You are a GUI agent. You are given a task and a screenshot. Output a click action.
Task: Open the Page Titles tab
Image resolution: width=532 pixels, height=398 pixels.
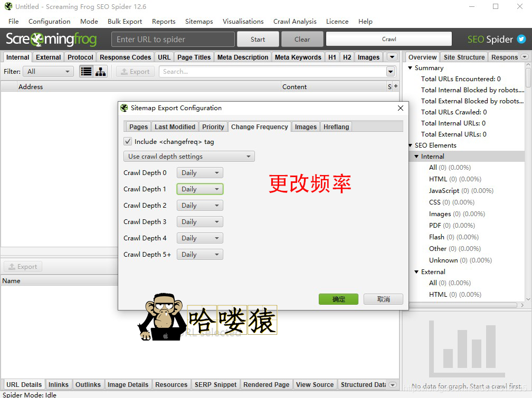[x=194, y=57]
